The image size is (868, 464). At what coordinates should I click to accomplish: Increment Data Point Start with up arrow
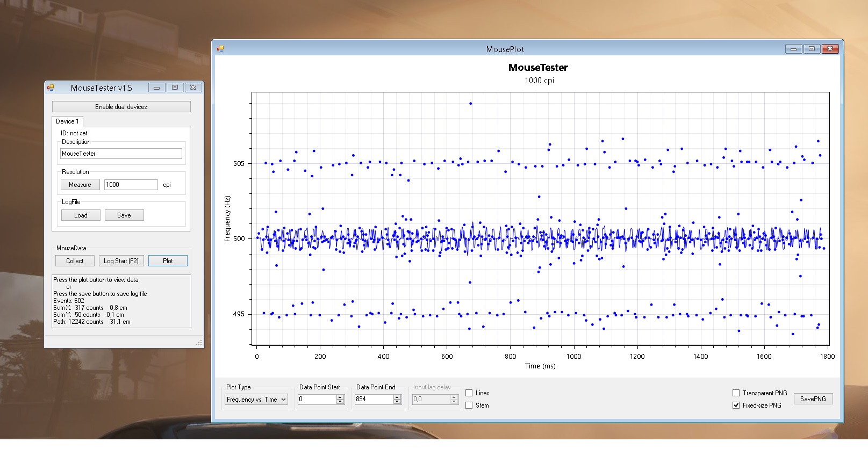[340, 397]
